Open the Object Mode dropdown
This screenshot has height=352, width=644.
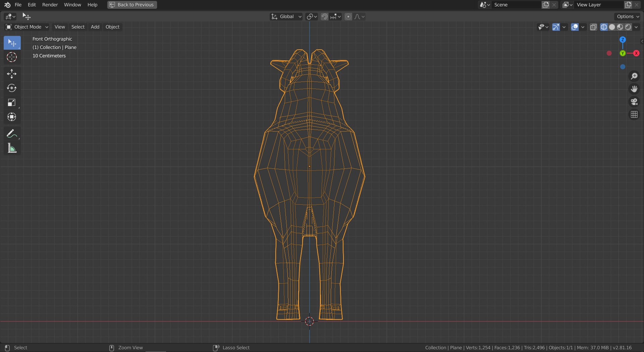coord(27,27)
